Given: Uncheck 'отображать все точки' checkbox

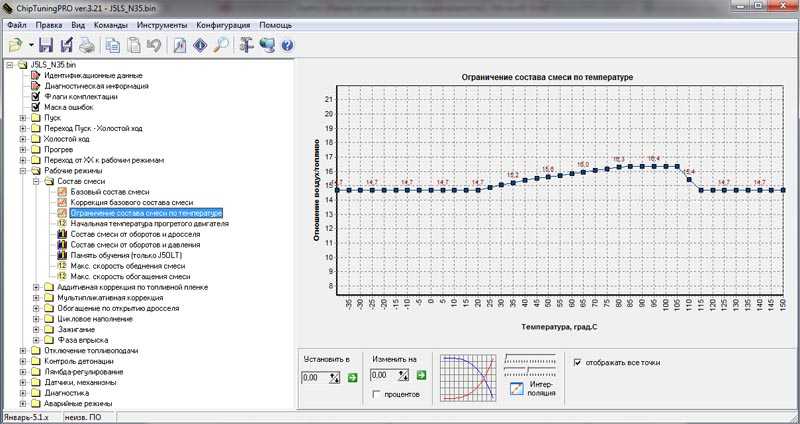Looking at the screenshot, I should 578,362.
